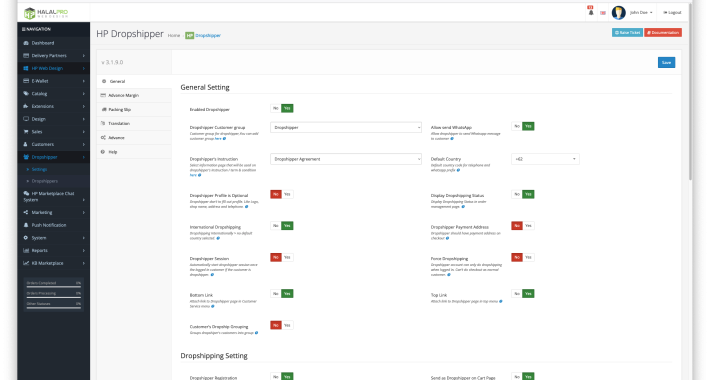Click the 'here' link under Customer group
This screenshot has height=380, width=710.
click(218, 139)
